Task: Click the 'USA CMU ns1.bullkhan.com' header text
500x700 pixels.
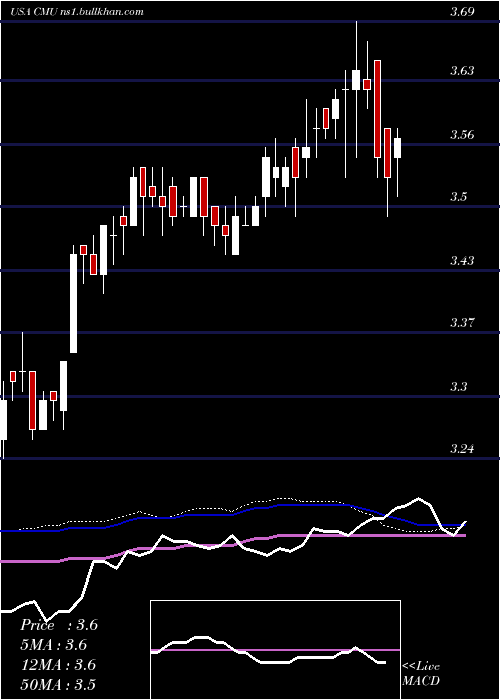Action: [x=78, y=12]
